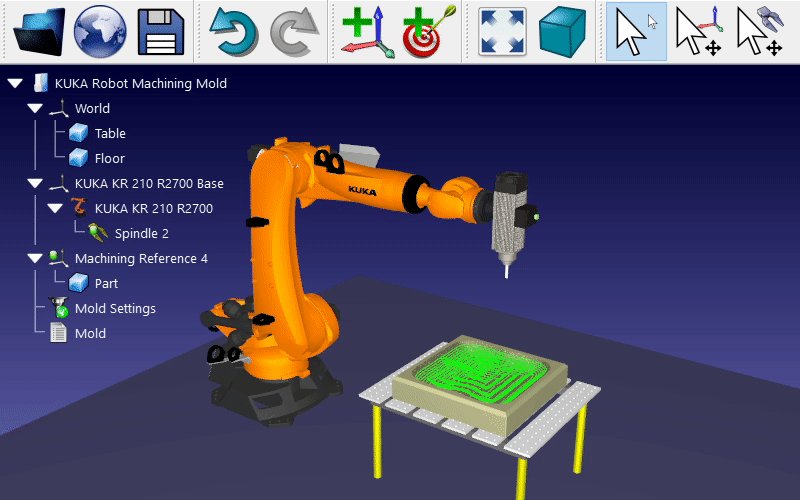
Task: Select the 'Spindle 2' tool item
Action: tap(142, 233)
